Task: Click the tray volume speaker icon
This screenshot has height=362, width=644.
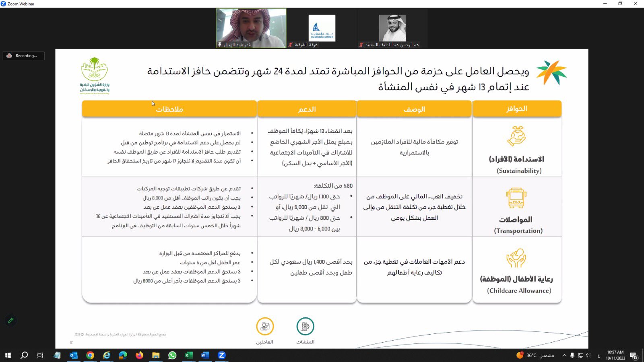Action: [x=588, y=355]
